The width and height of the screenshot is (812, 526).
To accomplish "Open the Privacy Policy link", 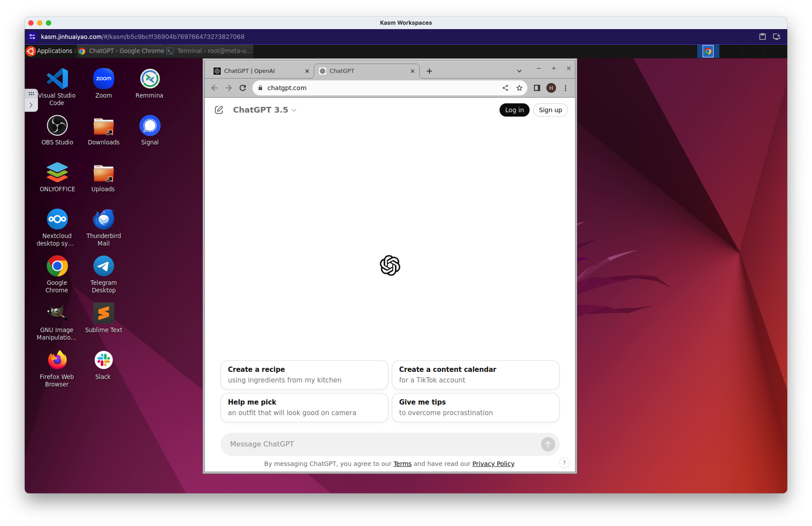I will pos(493,464).
